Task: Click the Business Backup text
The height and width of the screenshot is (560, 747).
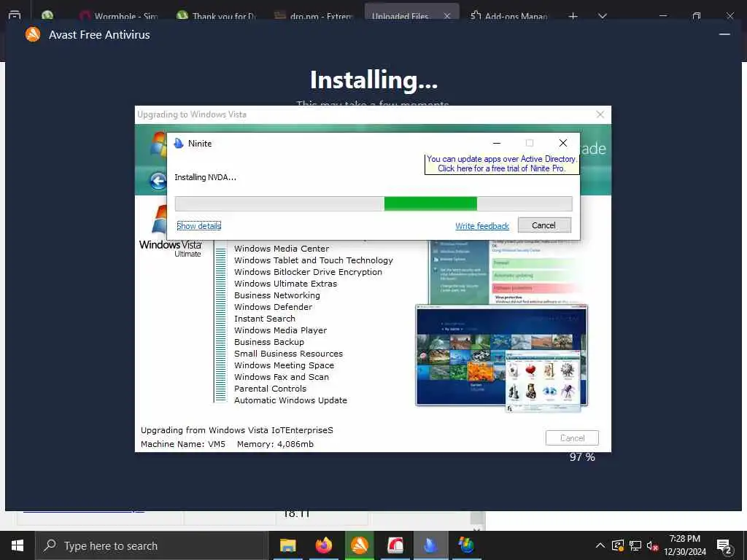Action: [x=269, y=342]
